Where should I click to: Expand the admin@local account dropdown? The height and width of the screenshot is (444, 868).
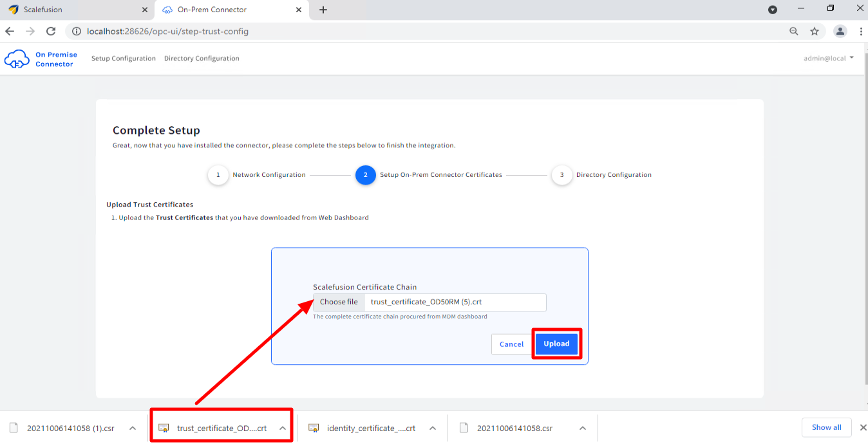(x=829, y=59)
